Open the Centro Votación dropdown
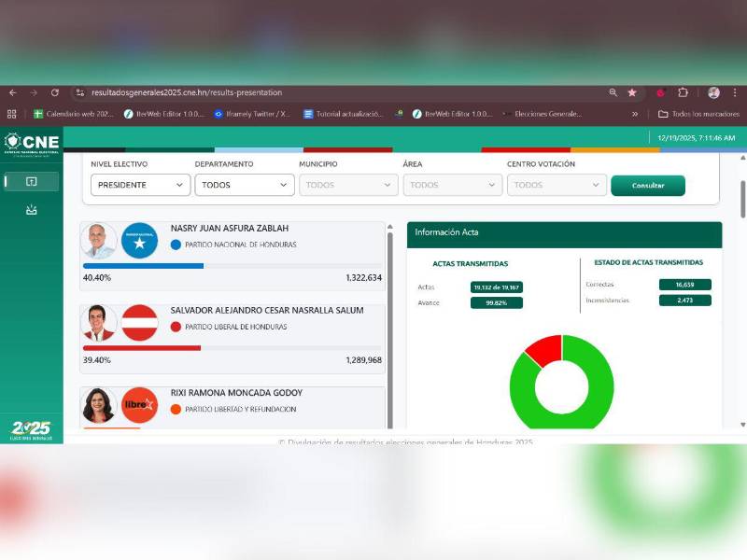 [x=557, y=185]
